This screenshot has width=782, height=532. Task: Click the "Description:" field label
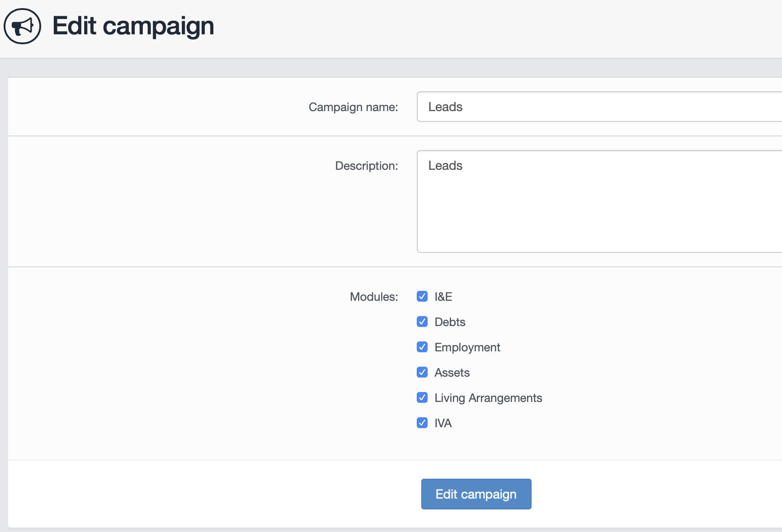pyautogui.click(x=366, y=166)
